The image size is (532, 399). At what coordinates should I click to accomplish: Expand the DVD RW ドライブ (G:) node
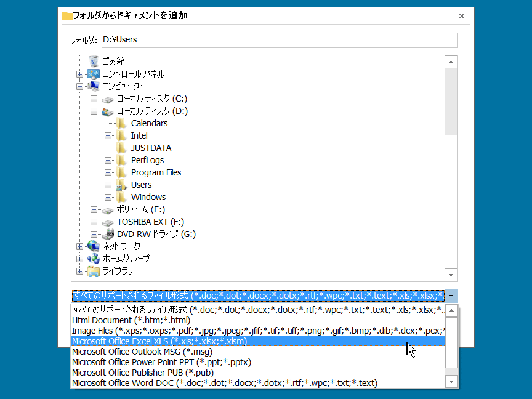(94, 234)
